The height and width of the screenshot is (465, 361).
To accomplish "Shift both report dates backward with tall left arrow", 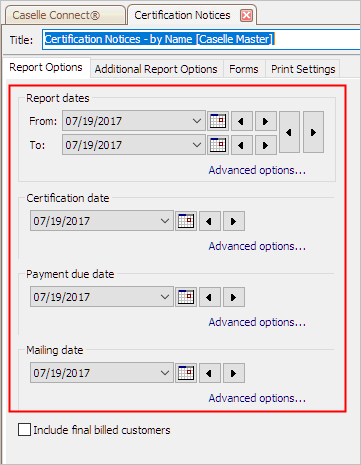I will [x=289, y=132].
